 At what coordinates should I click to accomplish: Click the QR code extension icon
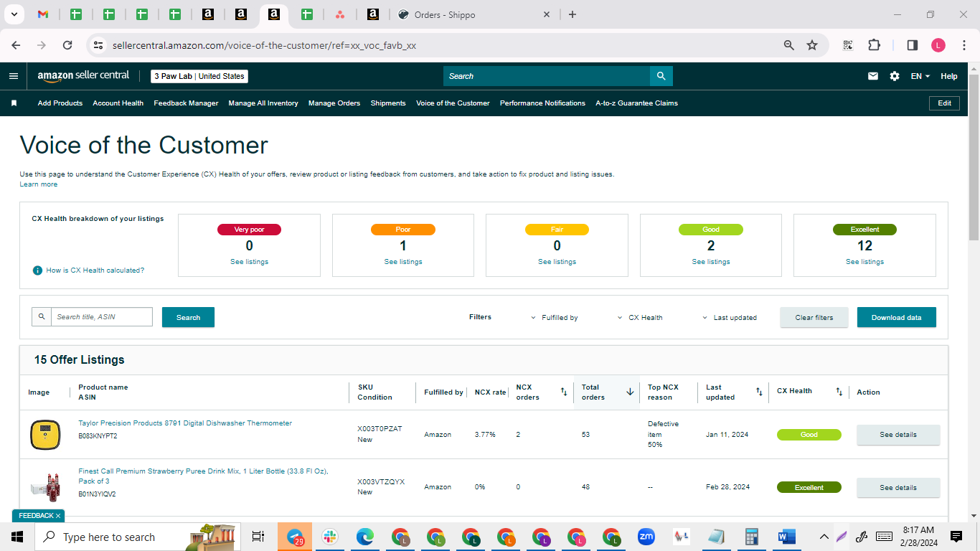tap(848, 45)
